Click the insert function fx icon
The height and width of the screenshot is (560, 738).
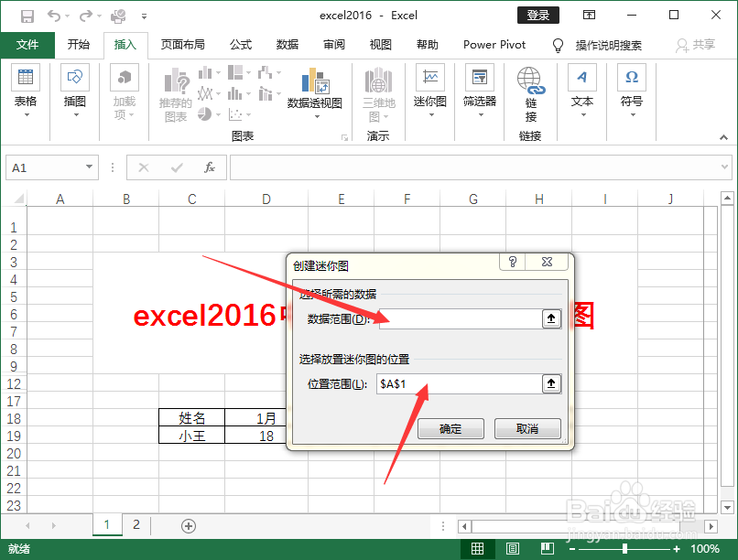[210, 167]
